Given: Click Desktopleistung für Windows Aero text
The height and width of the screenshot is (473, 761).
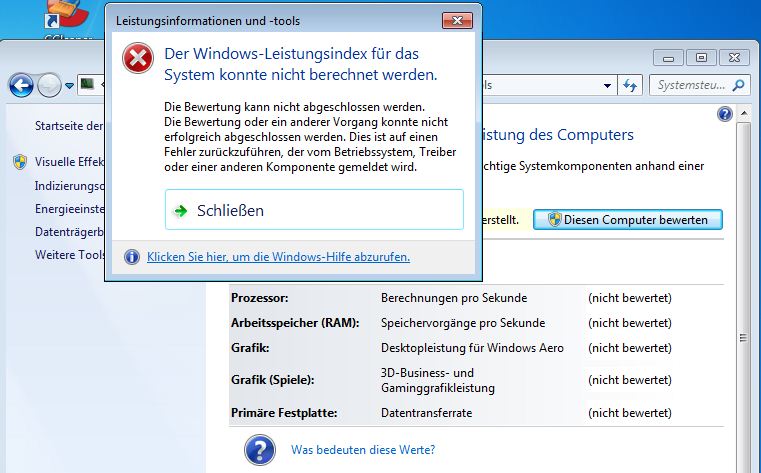Looking at the screenshot, I should 472,348.
